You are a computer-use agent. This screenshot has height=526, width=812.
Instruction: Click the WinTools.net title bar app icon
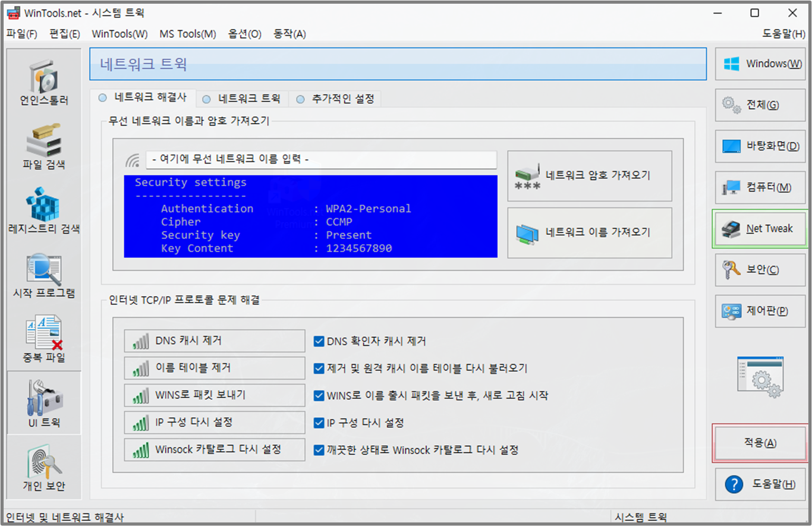[13, 13]
